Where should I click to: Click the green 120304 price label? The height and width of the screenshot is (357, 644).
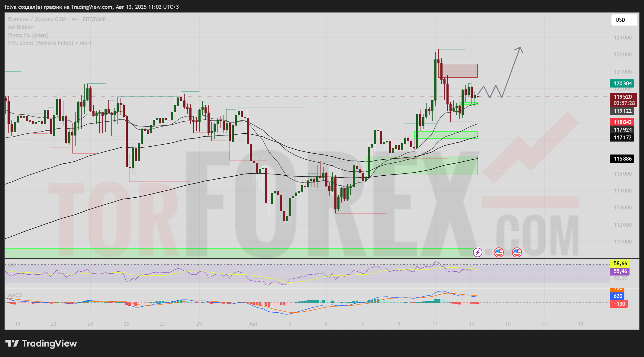[x=622, y=84]
